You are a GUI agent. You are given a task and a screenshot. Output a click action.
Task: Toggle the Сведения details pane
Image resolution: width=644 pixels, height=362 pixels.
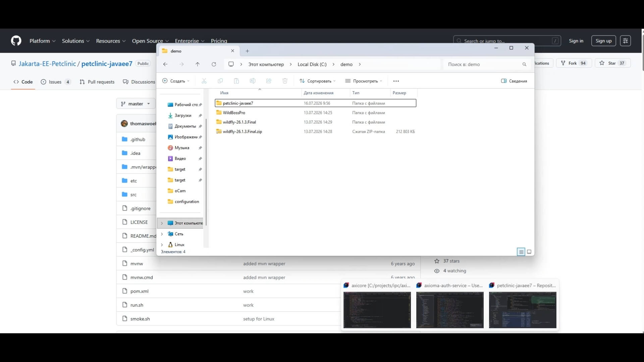pos(514,81)
